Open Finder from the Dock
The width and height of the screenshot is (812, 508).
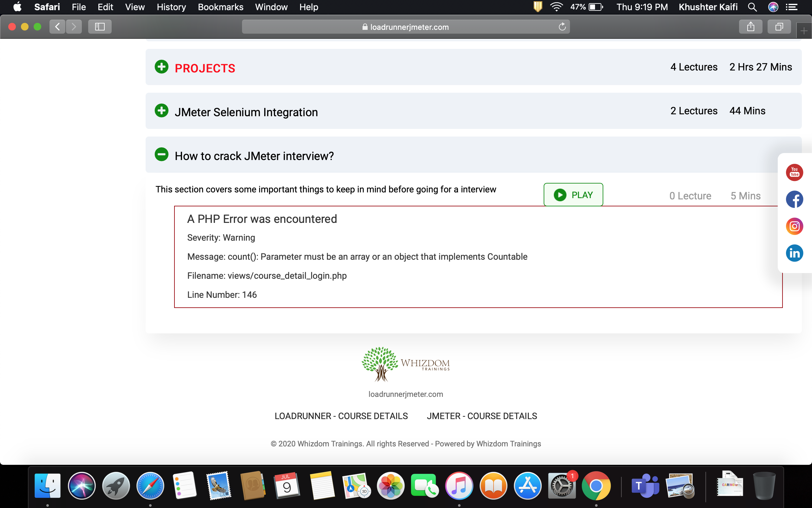pyautogui.click(x=47, y=486)
